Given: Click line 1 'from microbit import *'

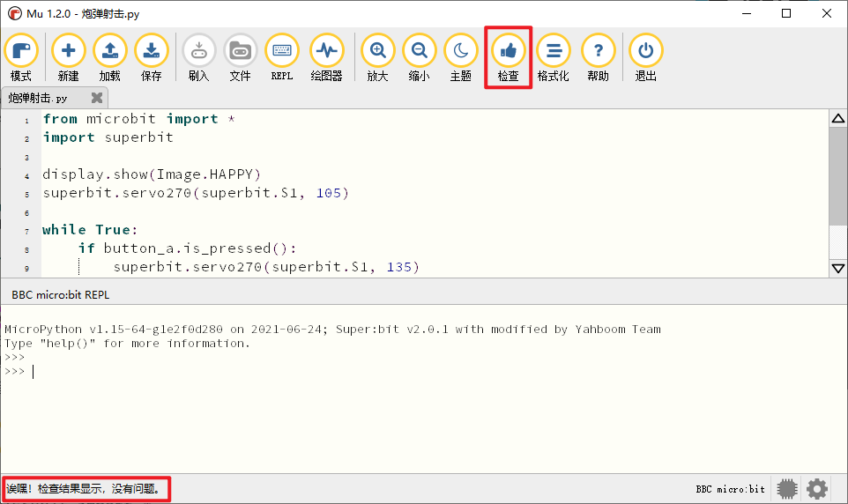Looking at the screenshot, I should click(x=139, y=119).
